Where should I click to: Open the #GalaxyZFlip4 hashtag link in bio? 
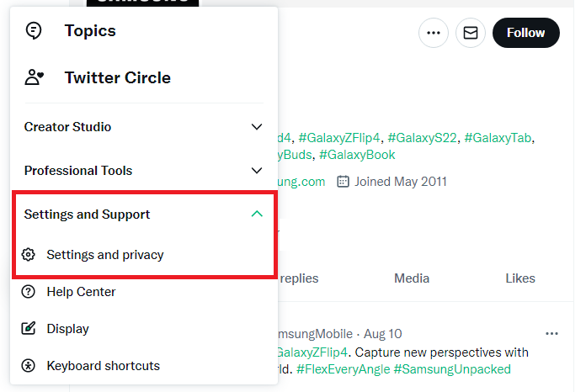coord(339,138)
